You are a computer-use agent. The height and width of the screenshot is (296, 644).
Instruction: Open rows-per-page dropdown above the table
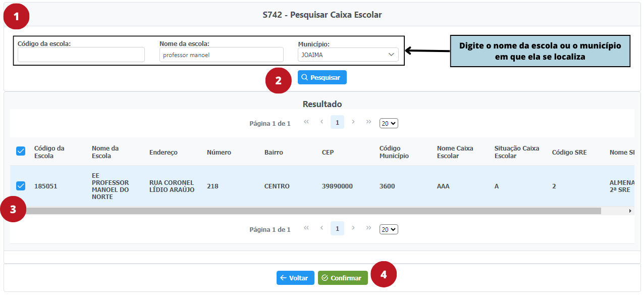(389, 123)
